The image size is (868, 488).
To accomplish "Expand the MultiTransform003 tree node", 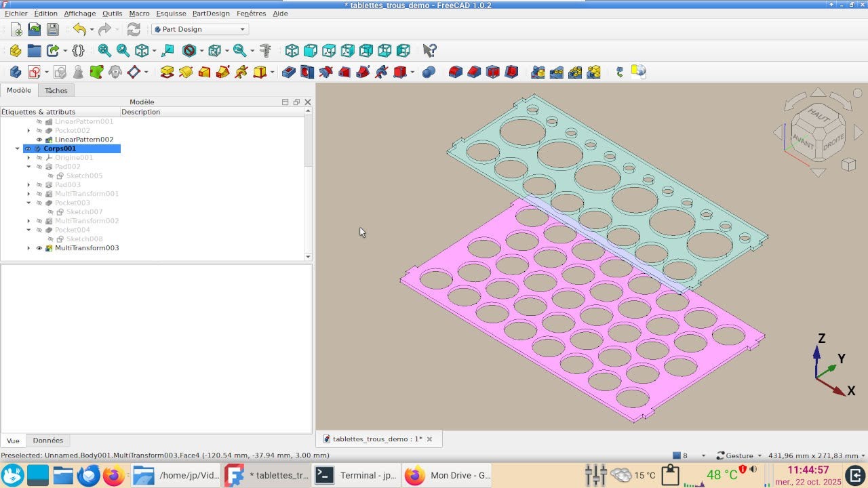I will click(x=28, y=248).
